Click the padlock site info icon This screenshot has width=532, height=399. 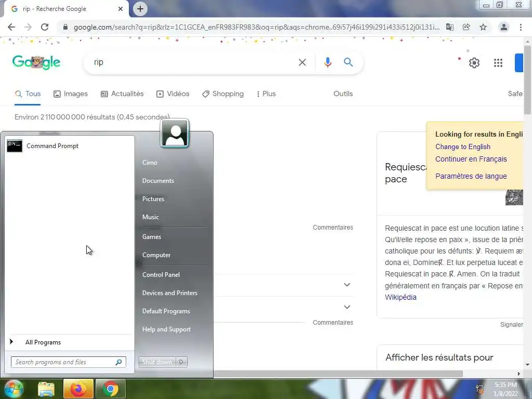coord(65,27)
